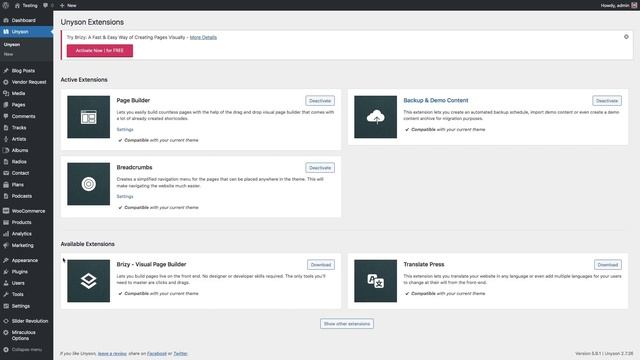Dismiss the Brizy notice with the close icon
Image resolution: width=640 pixels, height=360 pixels.
tap(626, 37)
